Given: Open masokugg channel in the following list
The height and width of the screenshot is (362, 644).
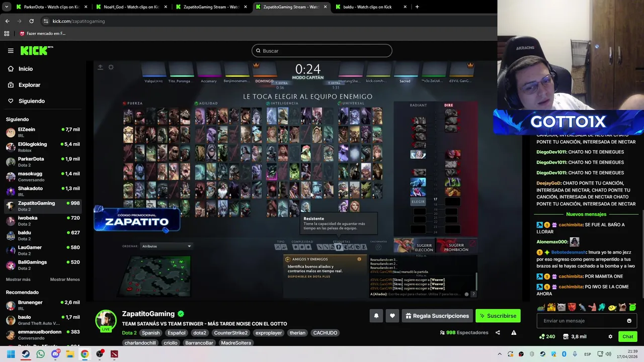Looking at the screenshot, I should click(x=43, y=176).
